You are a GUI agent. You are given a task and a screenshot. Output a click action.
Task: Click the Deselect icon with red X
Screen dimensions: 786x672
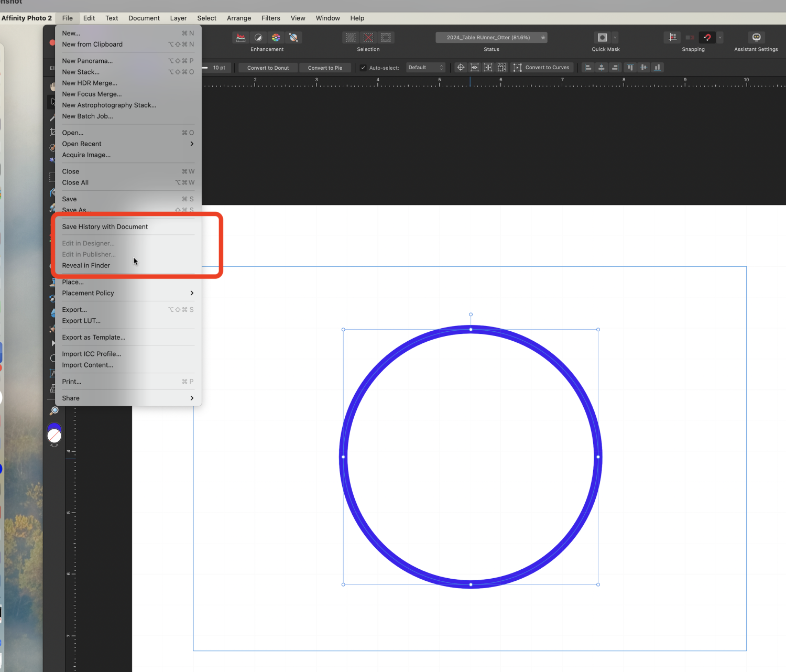[x=368, y=38]
